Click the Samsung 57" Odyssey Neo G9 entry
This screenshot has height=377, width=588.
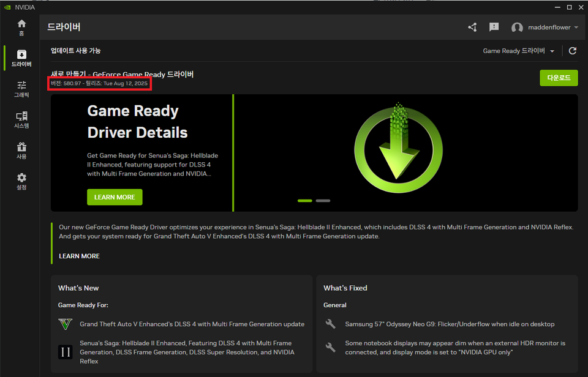click(450, 324)
